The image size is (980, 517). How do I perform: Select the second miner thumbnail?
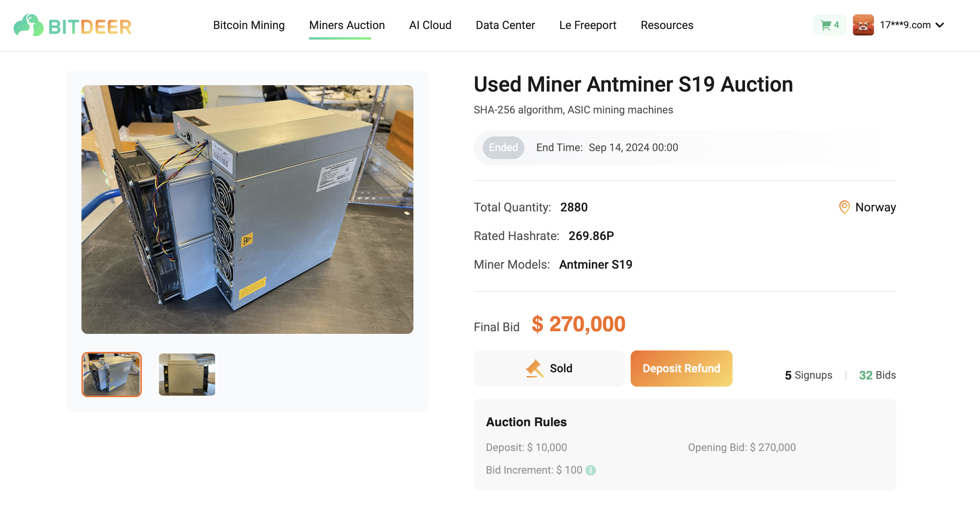tap(187, 375)
